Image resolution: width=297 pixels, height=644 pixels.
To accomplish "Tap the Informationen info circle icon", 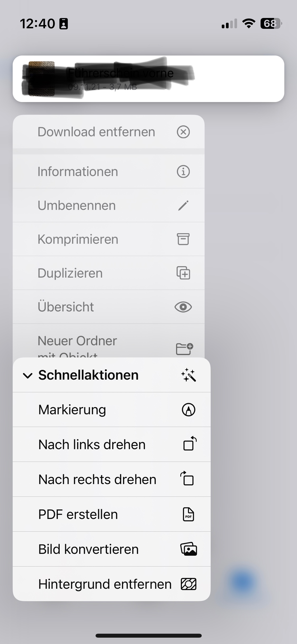I will [x=183, y=172].
